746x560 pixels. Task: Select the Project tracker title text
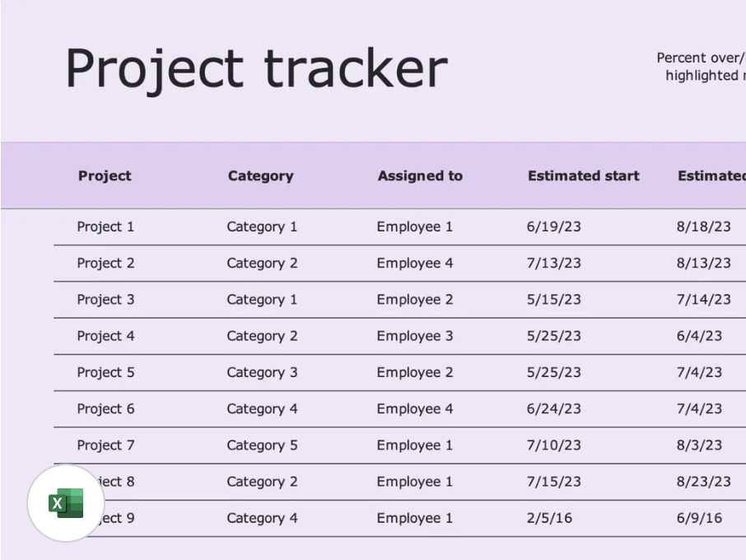point(256,68)
